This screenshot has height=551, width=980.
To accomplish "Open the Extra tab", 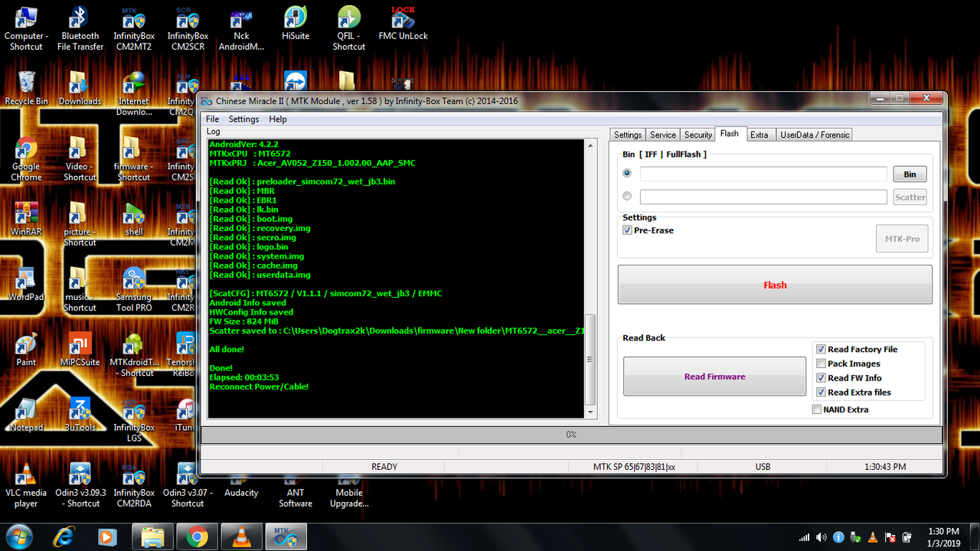I will [759, 135].
